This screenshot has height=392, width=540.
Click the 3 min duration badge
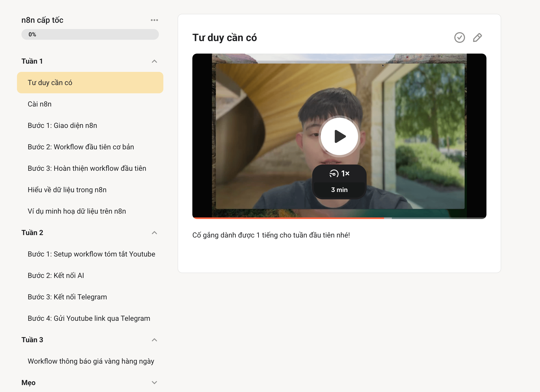tap(339, 190)
